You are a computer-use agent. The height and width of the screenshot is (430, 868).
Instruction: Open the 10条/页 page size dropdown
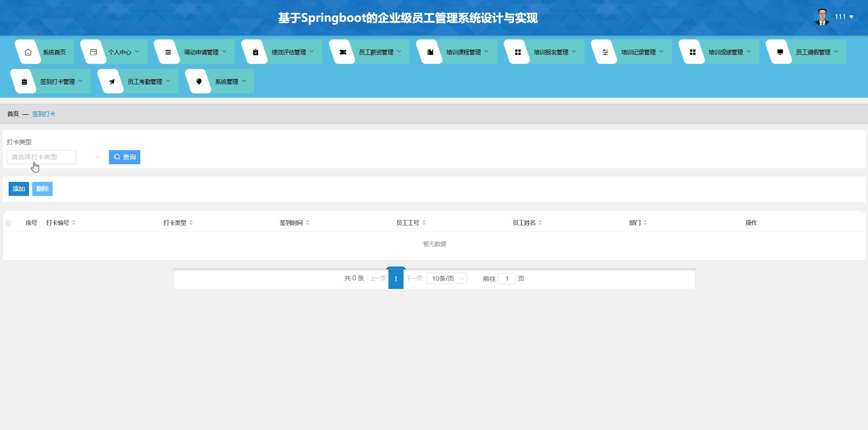pyautogui.click(x=447, y=279)
